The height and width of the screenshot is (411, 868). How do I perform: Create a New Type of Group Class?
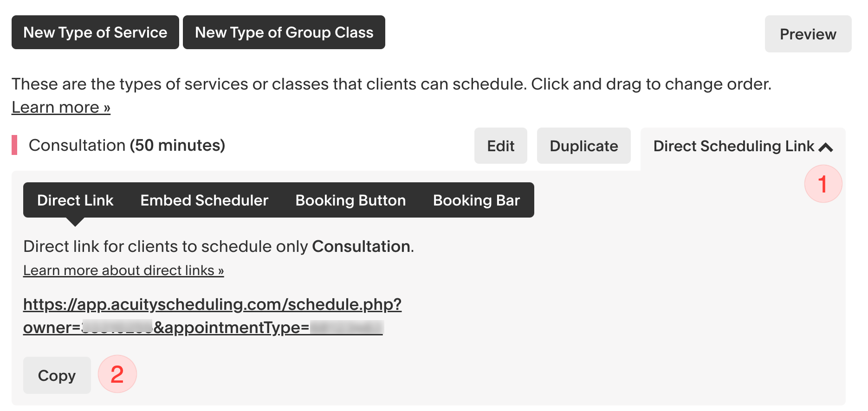284,32
